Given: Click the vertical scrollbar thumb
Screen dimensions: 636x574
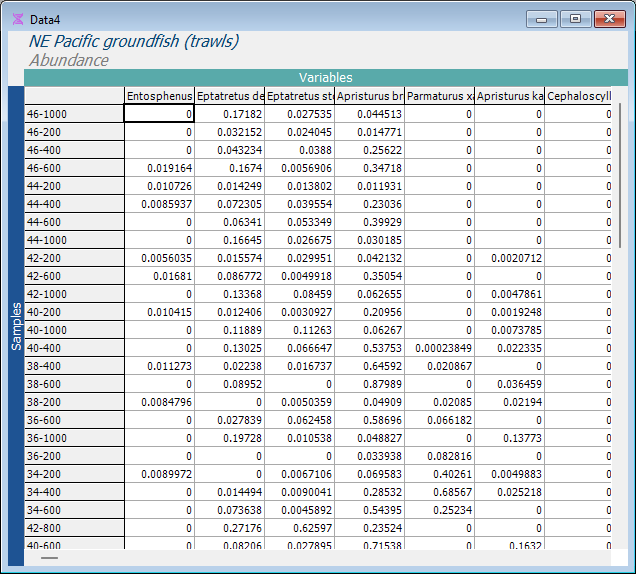Looking at the screenshot, I should (620, 175).
